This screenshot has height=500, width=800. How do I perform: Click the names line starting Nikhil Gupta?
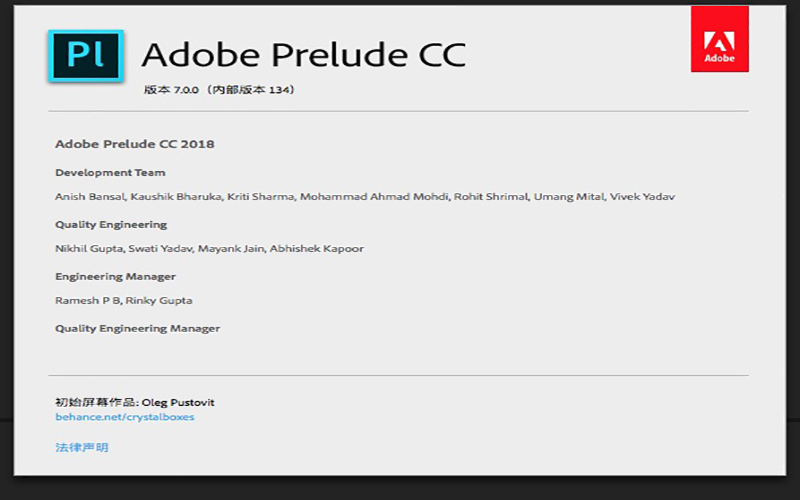pyautogui.click(x=209, y=248)
